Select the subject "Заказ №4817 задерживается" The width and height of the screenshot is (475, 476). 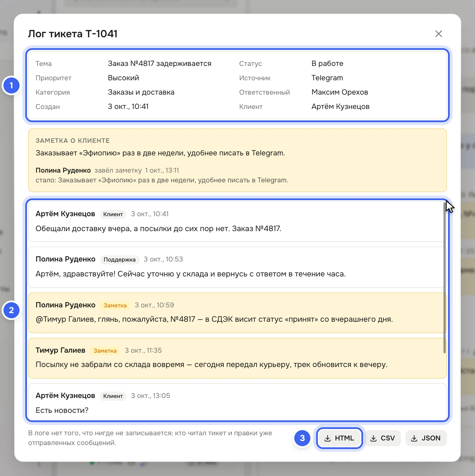click(x=159, y=63)
